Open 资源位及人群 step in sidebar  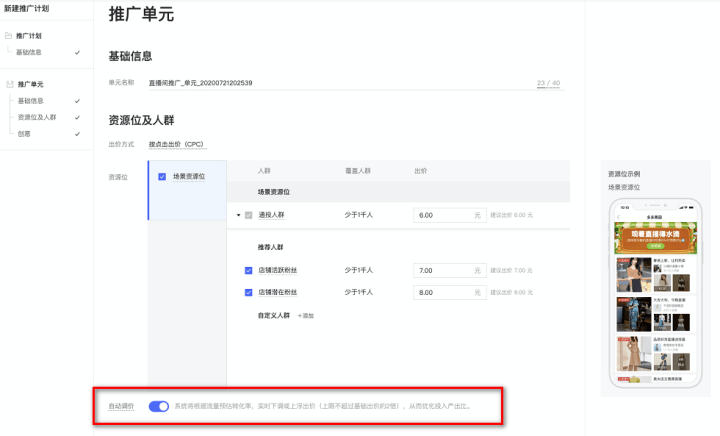[x=38, y=117]
